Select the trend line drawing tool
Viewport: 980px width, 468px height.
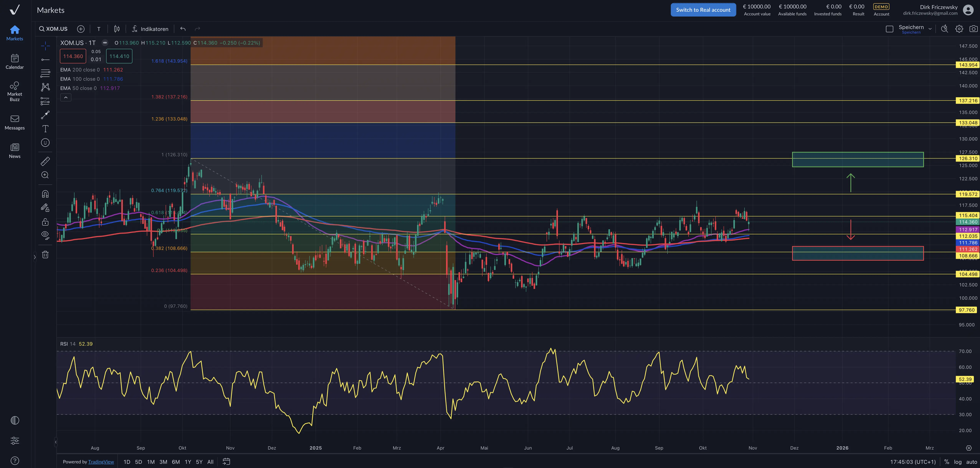pos(45,59)
